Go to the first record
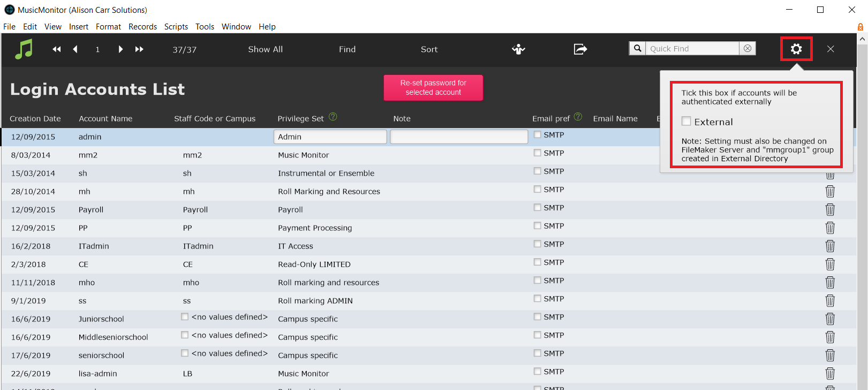The width and height of the screenshot is (868, 390). tap(56, 49)
